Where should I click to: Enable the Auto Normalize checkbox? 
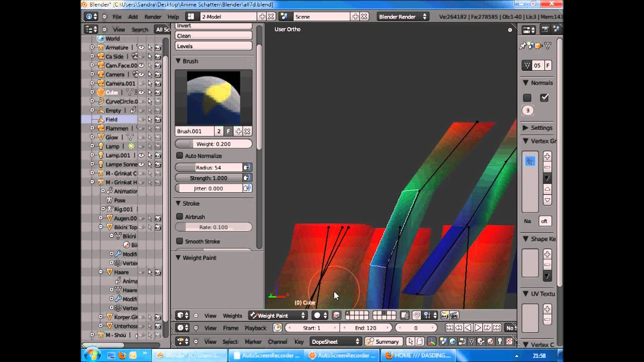pos(180,156)
